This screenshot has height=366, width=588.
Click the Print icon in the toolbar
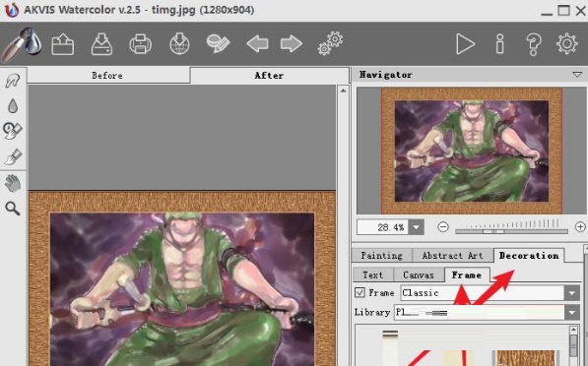(140, 44)
